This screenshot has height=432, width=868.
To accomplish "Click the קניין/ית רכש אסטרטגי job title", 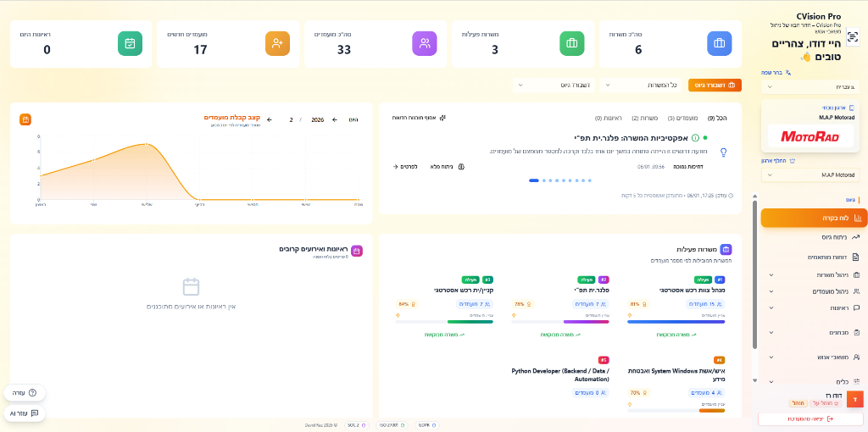I will click(x=464, y=291).
